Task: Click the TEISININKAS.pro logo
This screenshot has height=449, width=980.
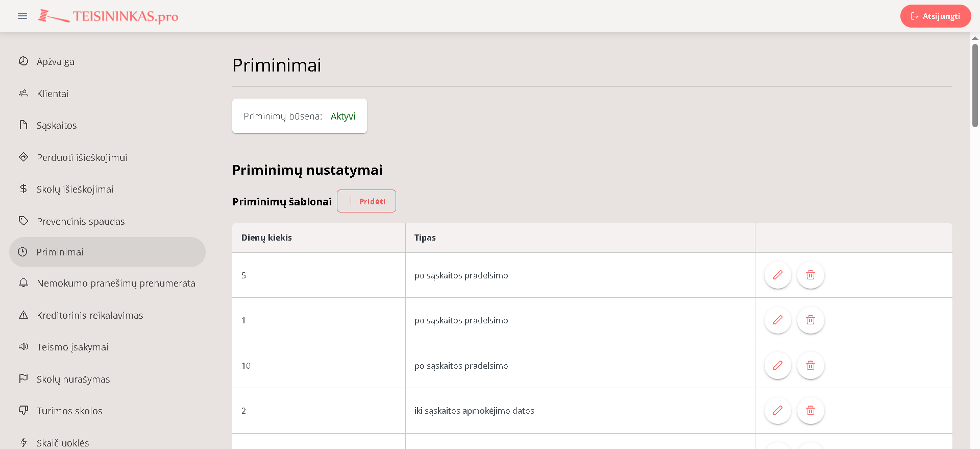Action: (109, 16)
